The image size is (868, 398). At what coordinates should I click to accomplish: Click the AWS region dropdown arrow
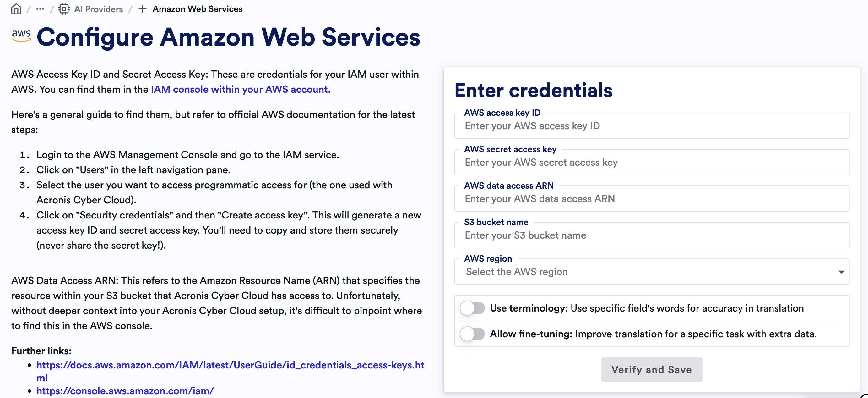[x=841, y=272]
